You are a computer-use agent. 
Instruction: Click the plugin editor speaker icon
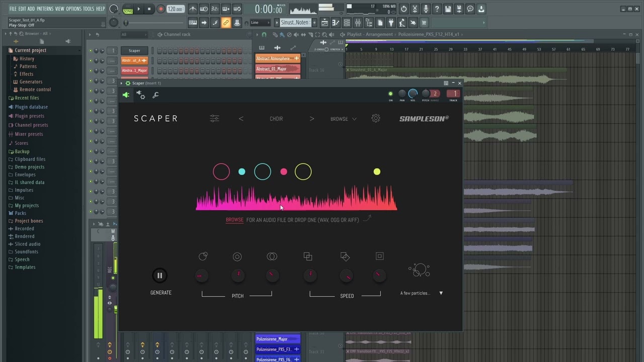click(126, 95)
